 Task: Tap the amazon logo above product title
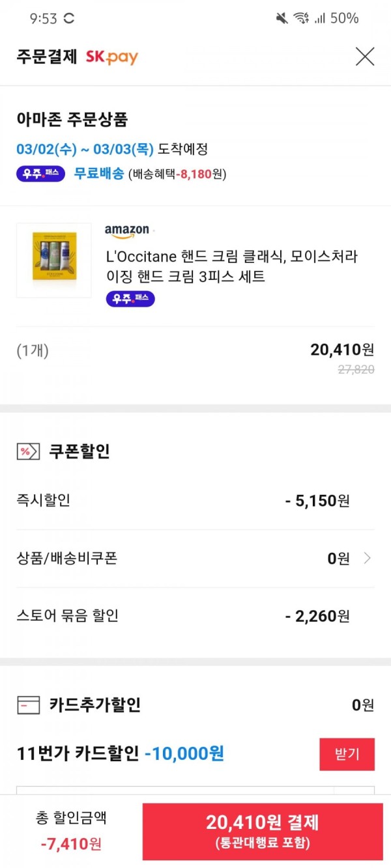point(128,231)
